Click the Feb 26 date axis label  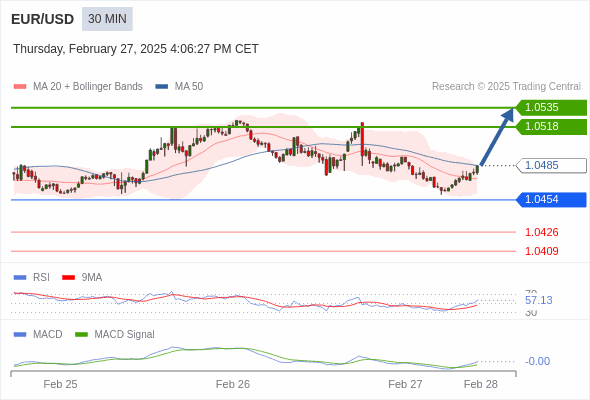click(x=233, y=384)
